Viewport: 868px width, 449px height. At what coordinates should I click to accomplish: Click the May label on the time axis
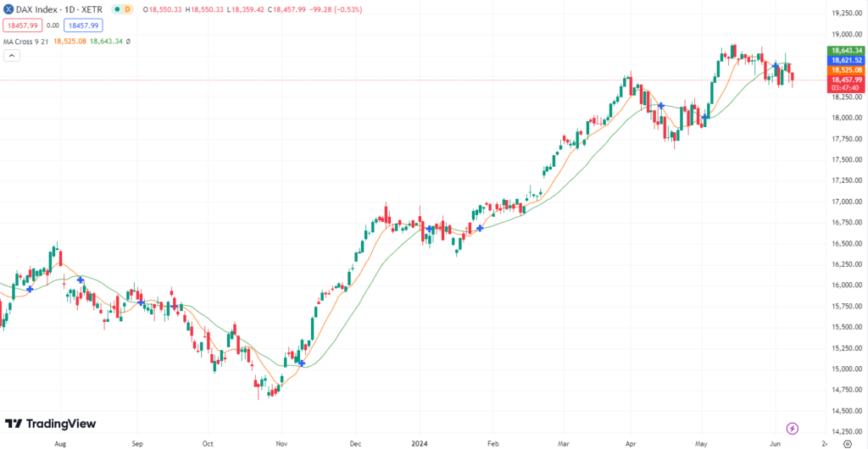point(701,443)
